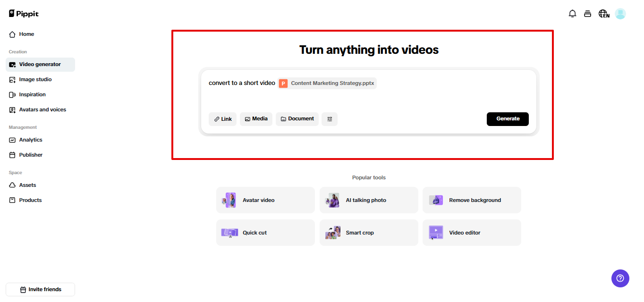Open the profile avatar menu

620,14
